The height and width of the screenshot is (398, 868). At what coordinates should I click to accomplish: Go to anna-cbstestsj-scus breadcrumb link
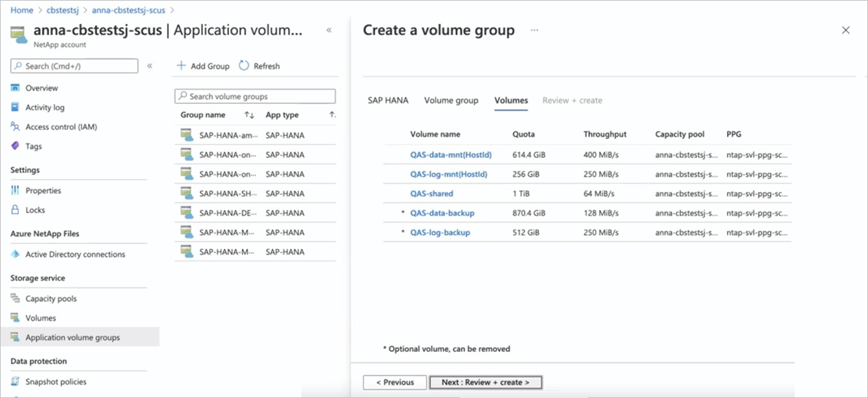[128, 10]
